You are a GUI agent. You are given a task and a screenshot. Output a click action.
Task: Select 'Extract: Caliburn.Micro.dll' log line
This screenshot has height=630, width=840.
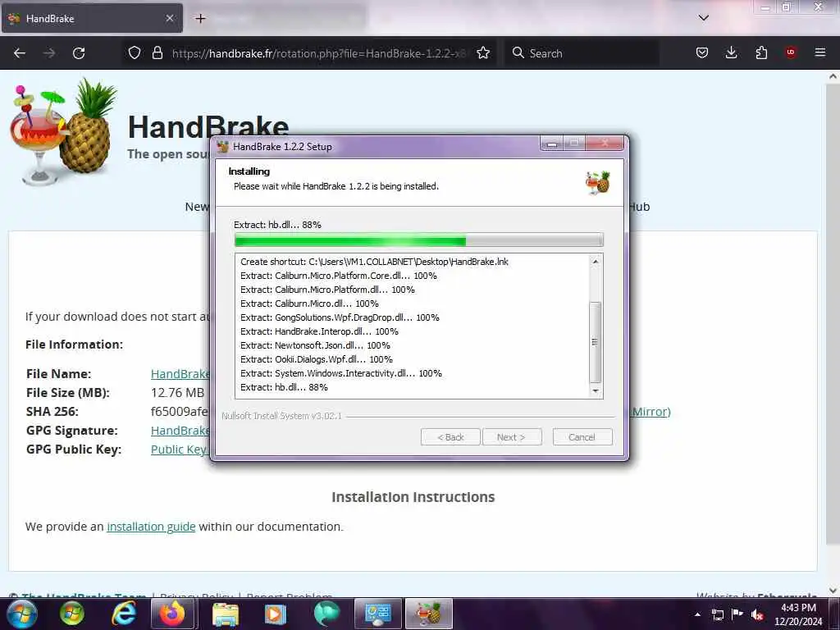[x=309, y=304]
